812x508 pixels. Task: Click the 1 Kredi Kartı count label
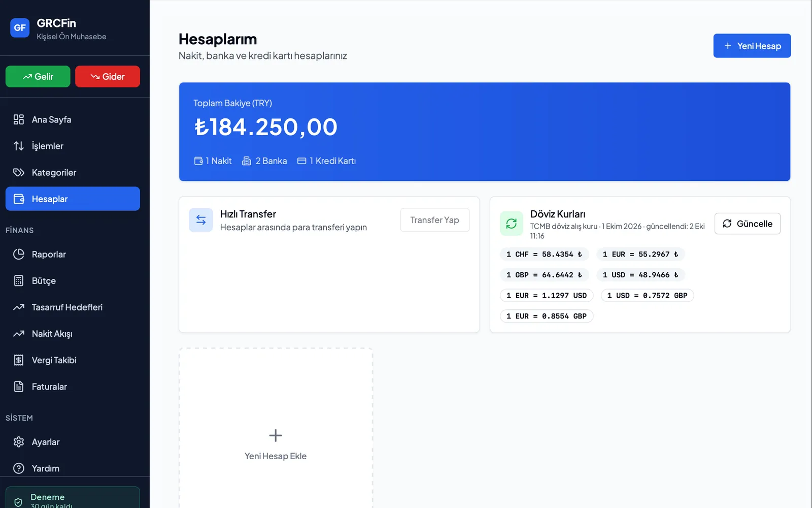tap(326, 161)
